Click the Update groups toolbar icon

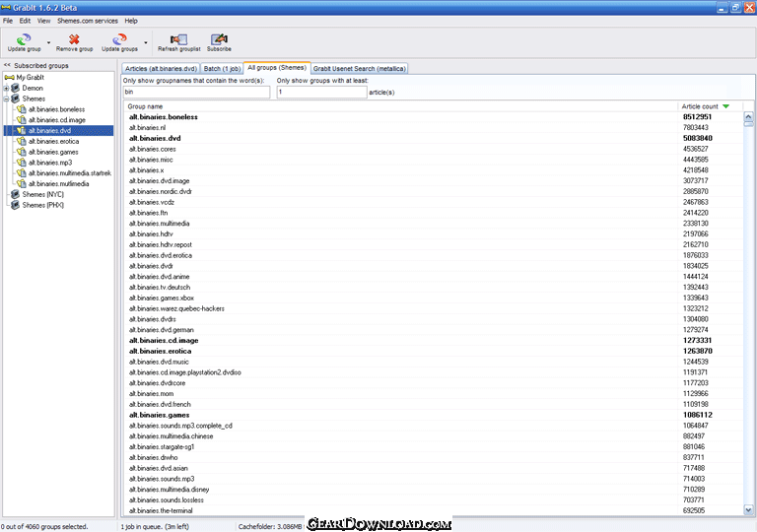[x=119, y=39]
